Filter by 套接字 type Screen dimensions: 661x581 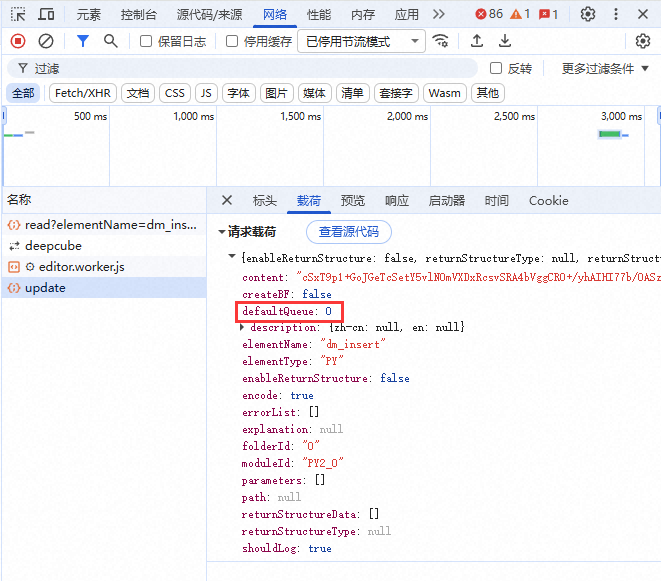click(x=396, y=93)
